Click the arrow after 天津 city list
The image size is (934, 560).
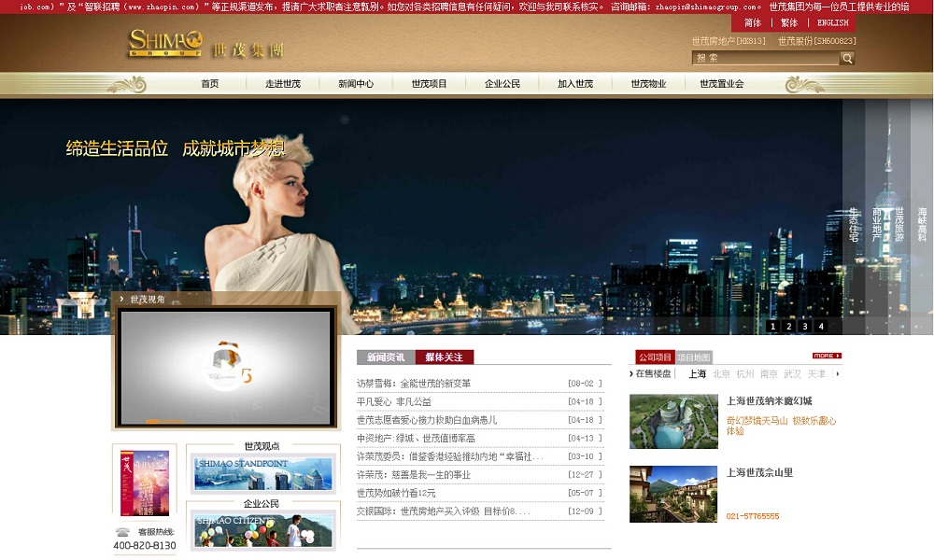click(838, 373)
